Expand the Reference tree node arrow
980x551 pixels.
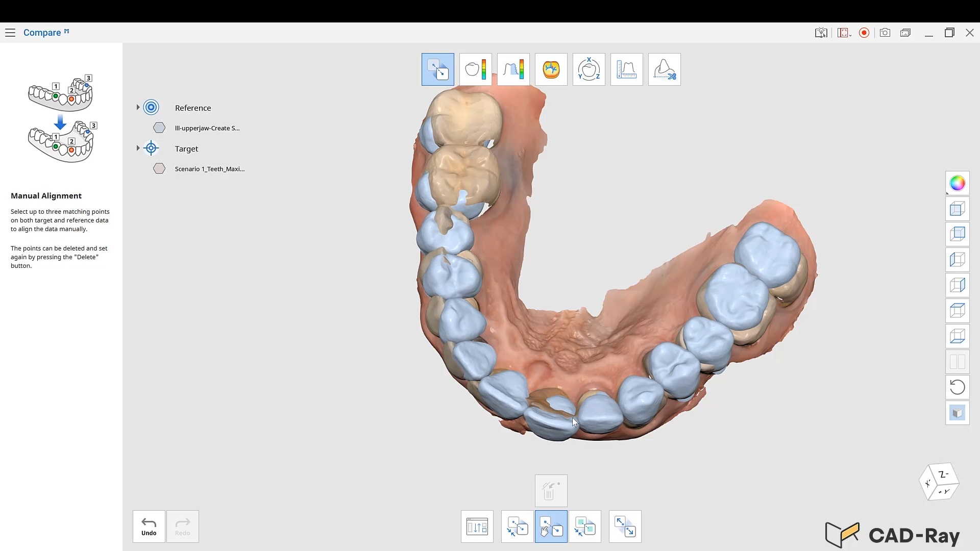[138, 108]
